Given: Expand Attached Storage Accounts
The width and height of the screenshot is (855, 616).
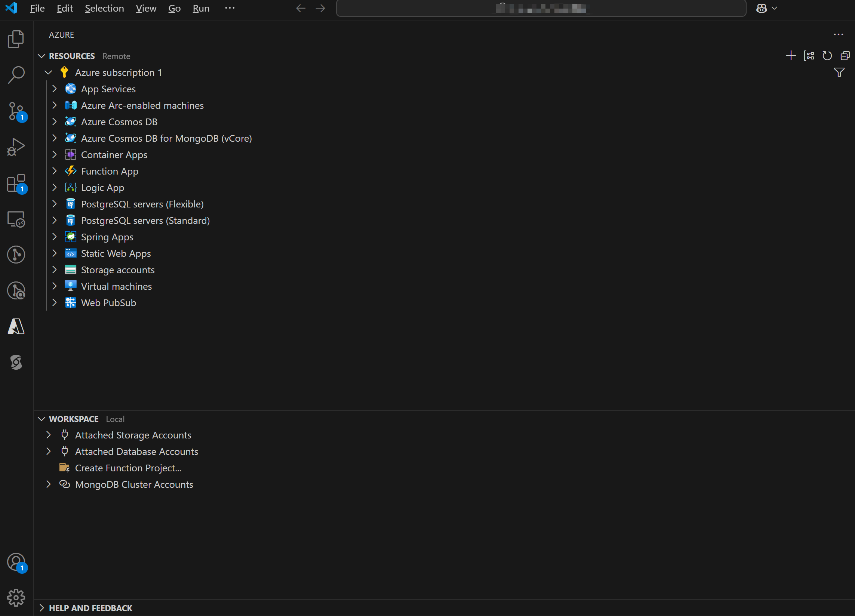Looking at the screenshot, I should pos(48,435).
